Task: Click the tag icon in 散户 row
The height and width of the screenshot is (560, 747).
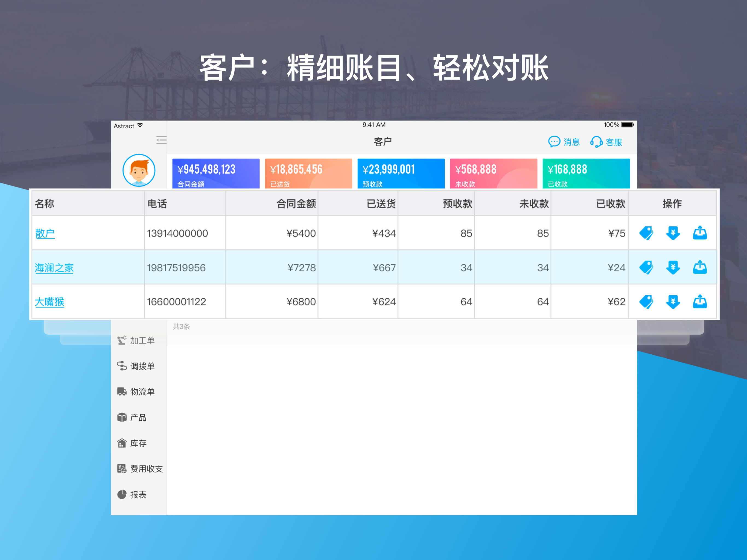Action: (646, 233)
